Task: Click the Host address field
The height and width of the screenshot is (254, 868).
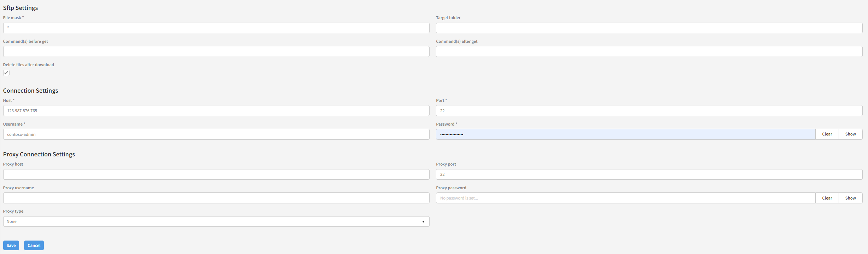Action: (216, 111)
